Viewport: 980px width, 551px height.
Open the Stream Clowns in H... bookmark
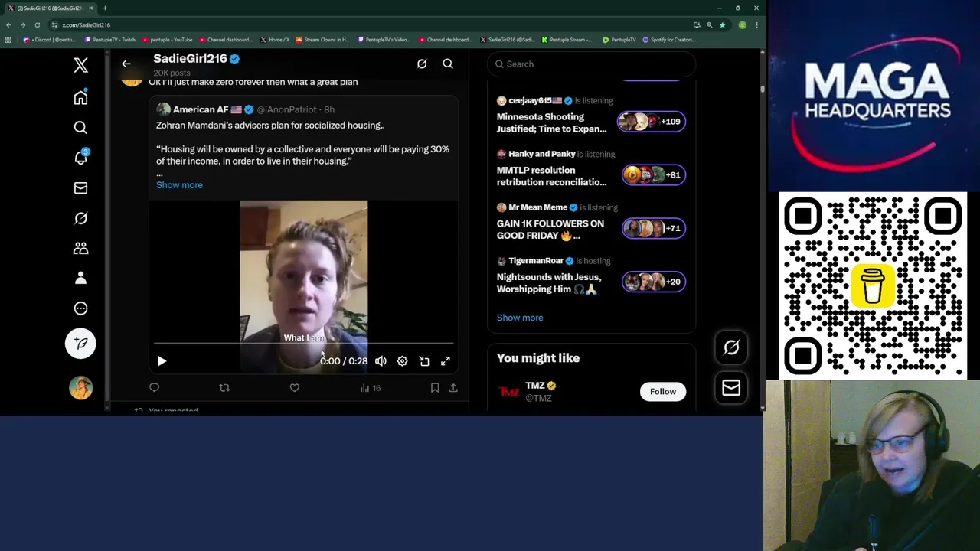pos(322,40)
